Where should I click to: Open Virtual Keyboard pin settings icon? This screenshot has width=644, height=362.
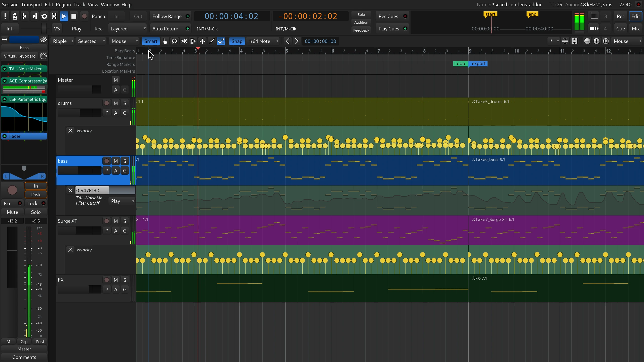43,56
